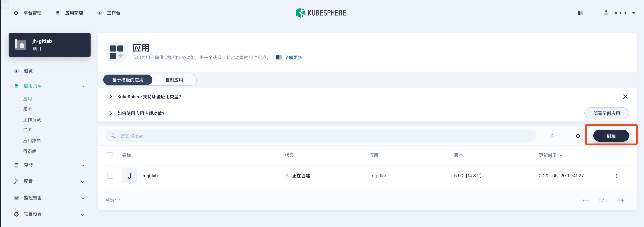Check the jh-gitlab row checkbox

tap(110, 176)
